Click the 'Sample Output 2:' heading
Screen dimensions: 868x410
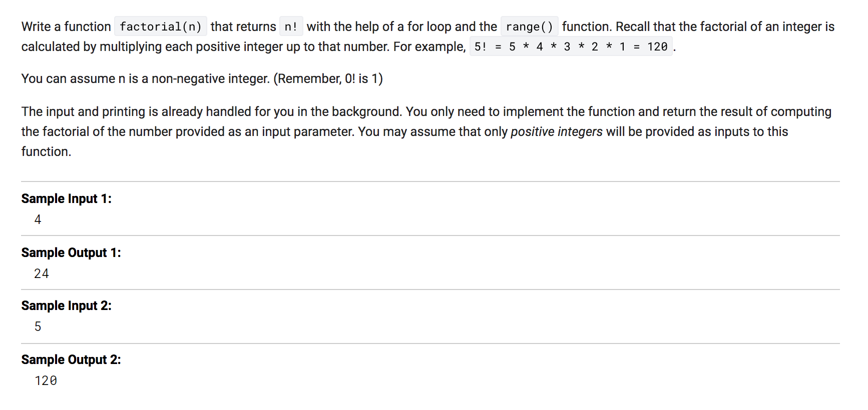point(71,359)
